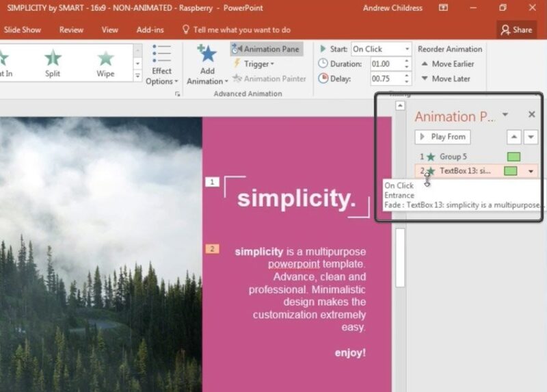Open Add Animation dropdown arrow
This screenshot has height=392, width=547.
coord(226,81)
